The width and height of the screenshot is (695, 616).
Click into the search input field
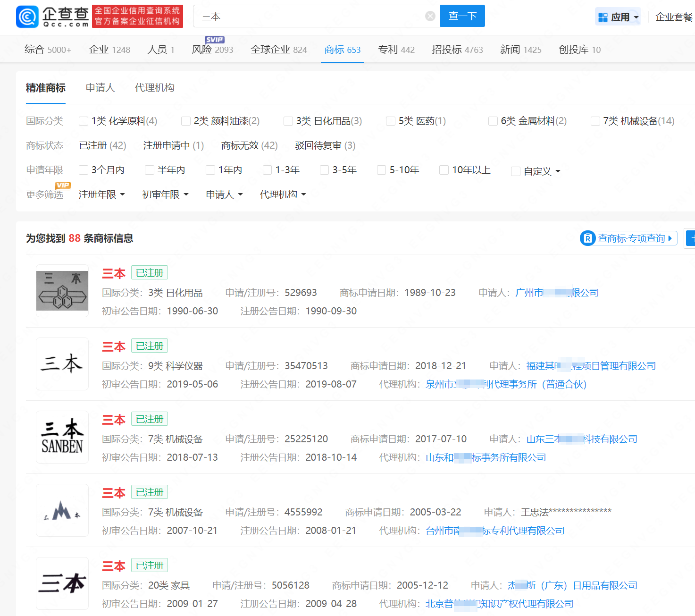click(x=311, y=17)
